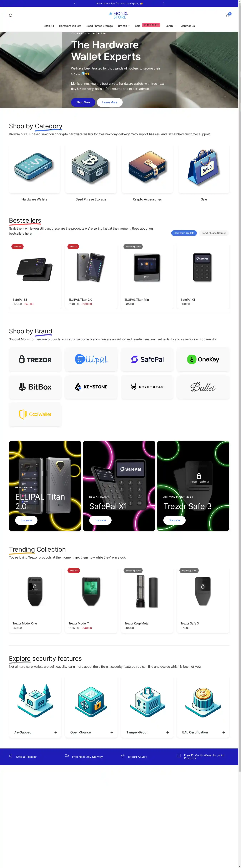The height and width of the screenshot is (868, 241).
Task: Switch bestsellers to Hardware Wallets filter
Action: click(x=184, y=233)
